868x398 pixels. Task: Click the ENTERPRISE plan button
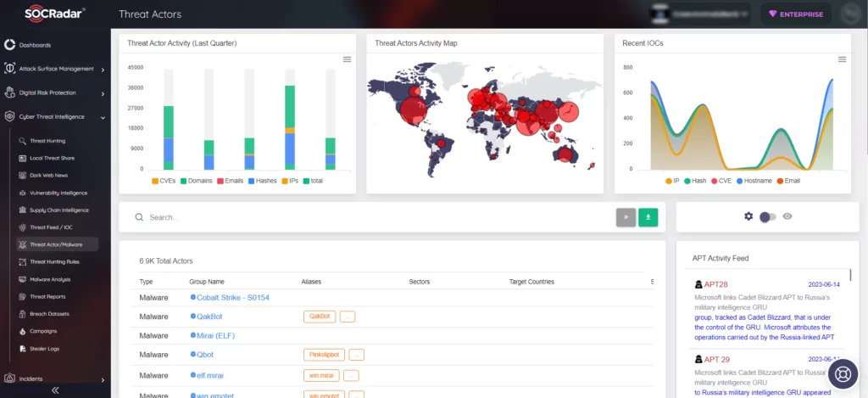pos(796,14)
